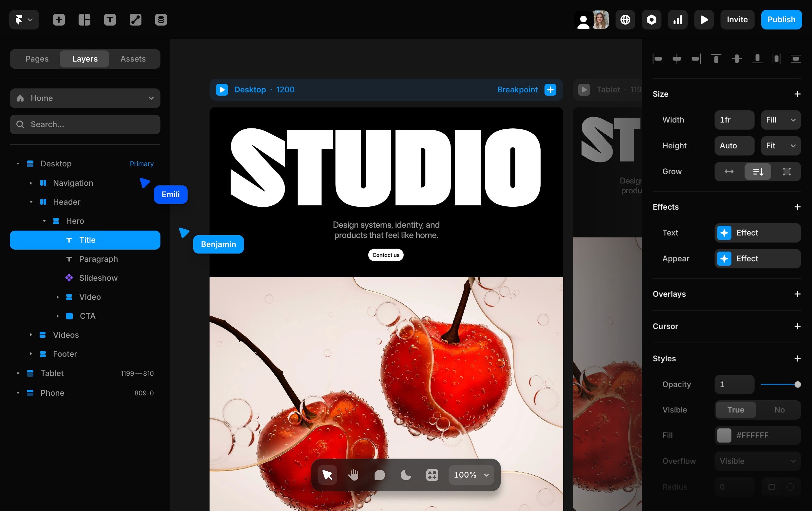Open the Home page dropdown
The image size is (812, 511).
pos(85,98)
